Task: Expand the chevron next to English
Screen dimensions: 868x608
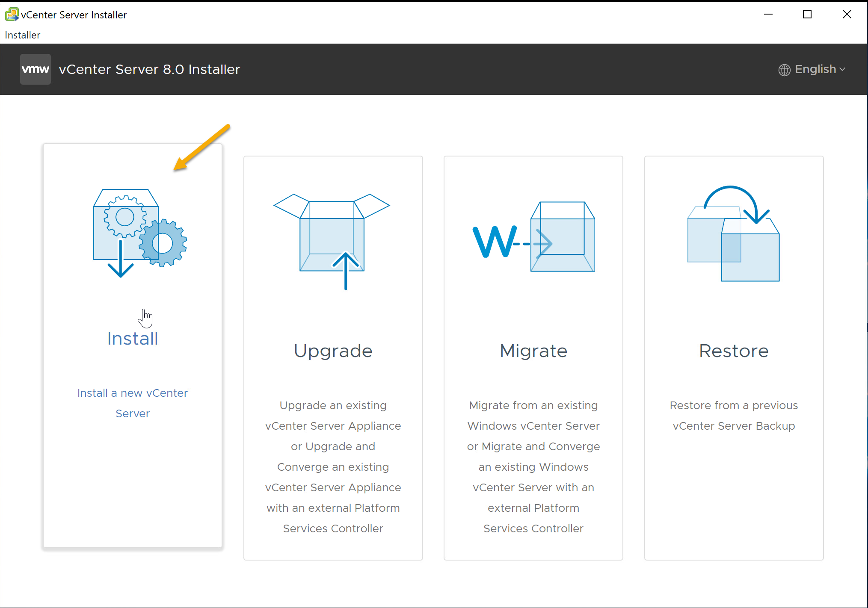Action: [x=842, y=69]
